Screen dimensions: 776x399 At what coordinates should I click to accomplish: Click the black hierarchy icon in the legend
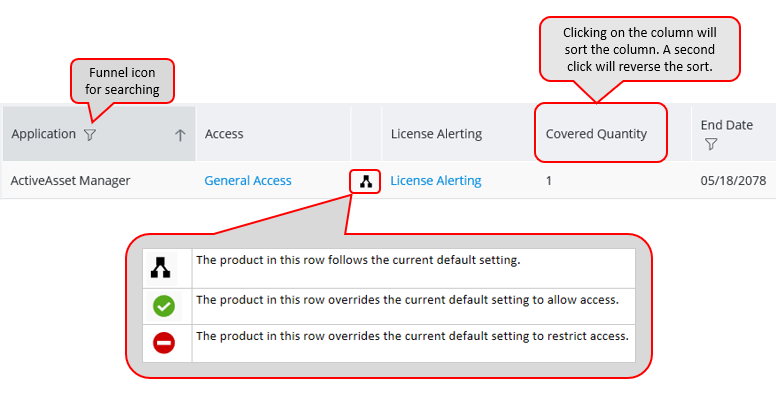pyautogui.click(x=160, y=267)
